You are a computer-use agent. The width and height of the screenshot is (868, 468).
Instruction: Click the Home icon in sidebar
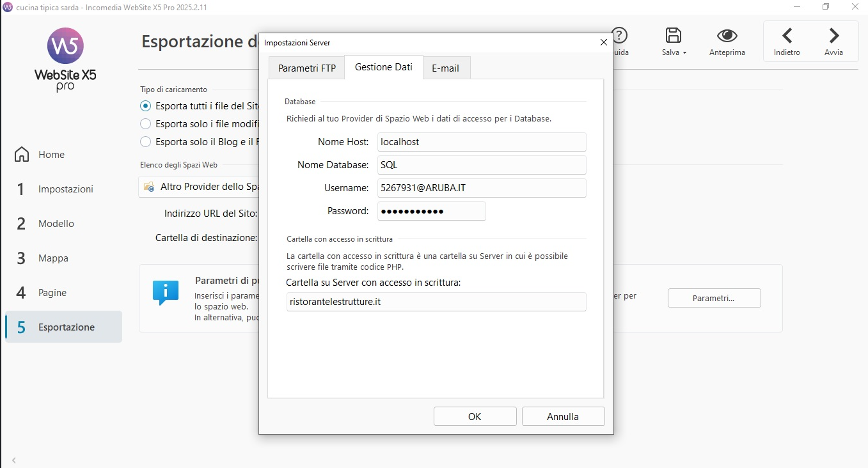pos(22,155)
